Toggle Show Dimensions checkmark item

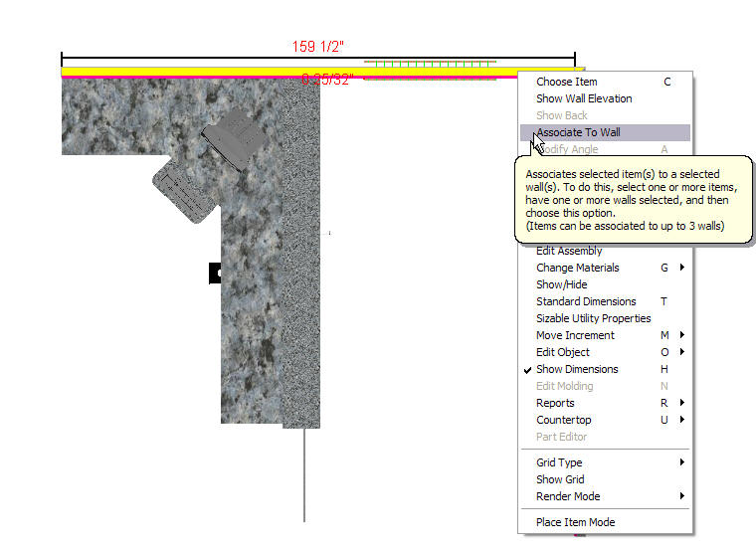point(605,369)
